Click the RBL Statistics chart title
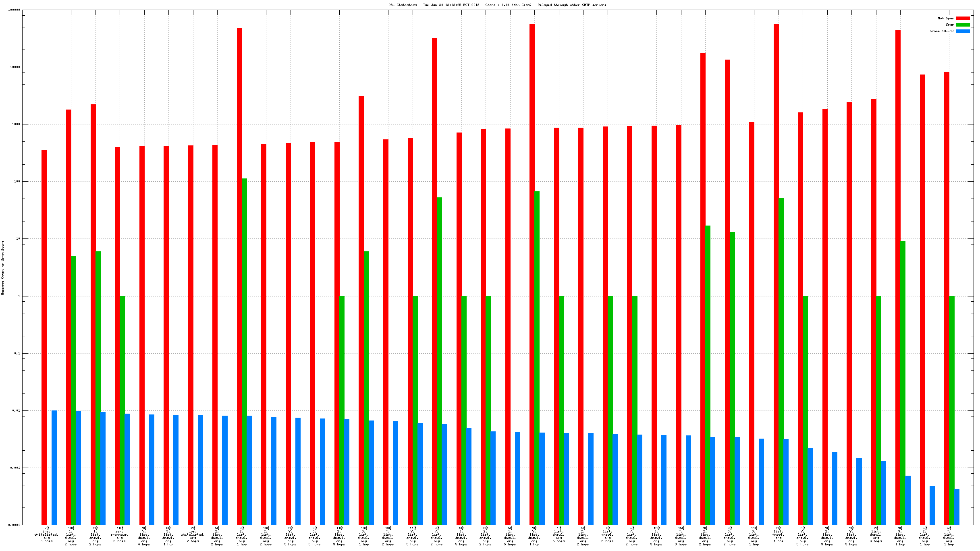 497,5
